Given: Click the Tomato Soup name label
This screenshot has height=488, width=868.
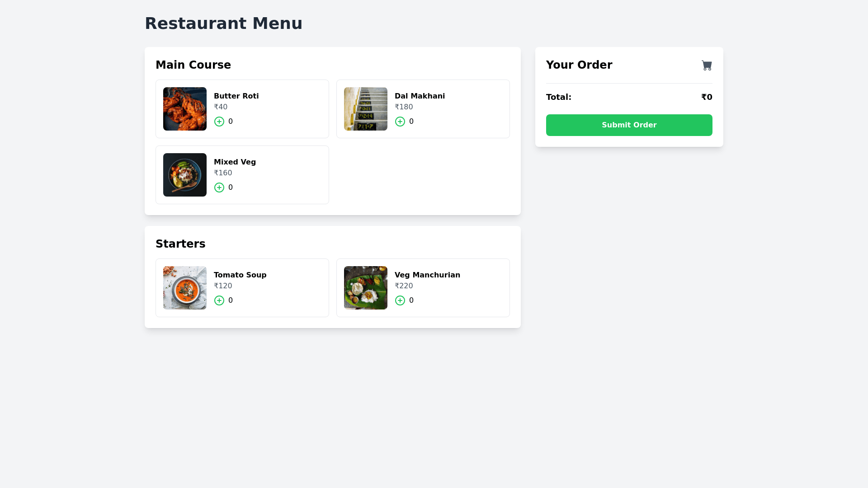Looking at the screenshot, I should pyautogui.click(x=240, y=275).
